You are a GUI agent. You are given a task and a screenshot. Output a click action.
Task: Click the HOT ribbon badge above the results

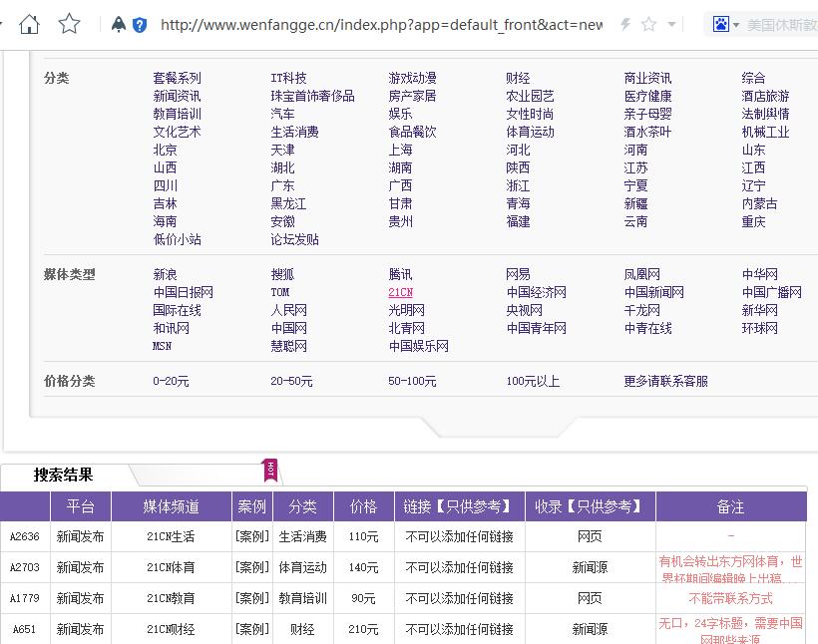[x=270, y=470]
